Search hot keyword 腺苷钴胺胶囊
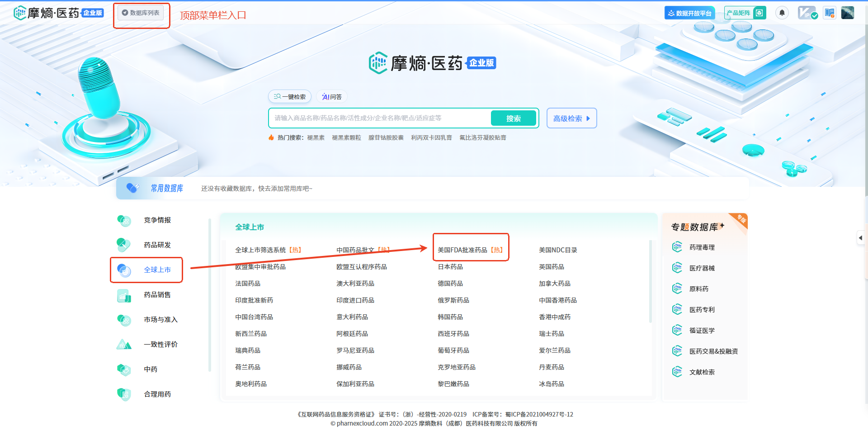The height and width of the screenshot is (431, 868). click(x=386, y=137)
